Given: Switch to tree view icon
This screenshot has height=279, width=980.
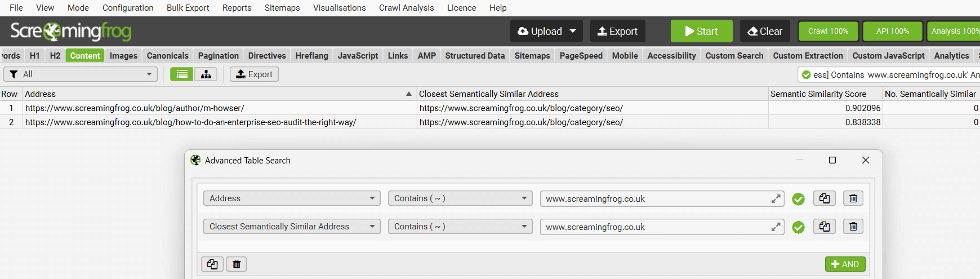Looking at the screenshot, I should (206, 74).
